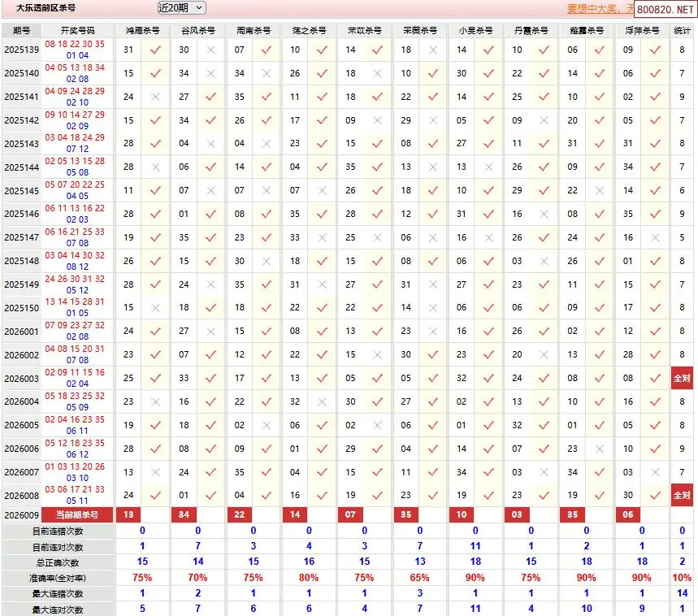
Task: Open the 近20期 period dropdown
Action: click(181, 8)
